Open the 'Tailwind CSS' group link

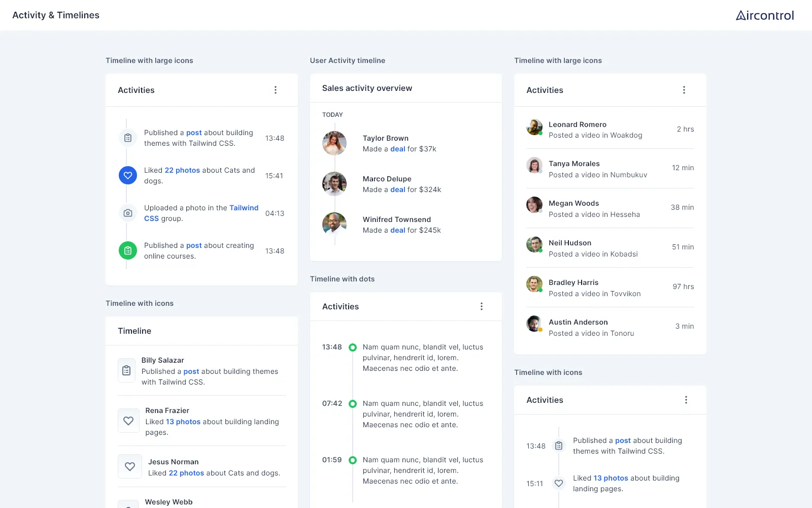(x=201, y=213)
